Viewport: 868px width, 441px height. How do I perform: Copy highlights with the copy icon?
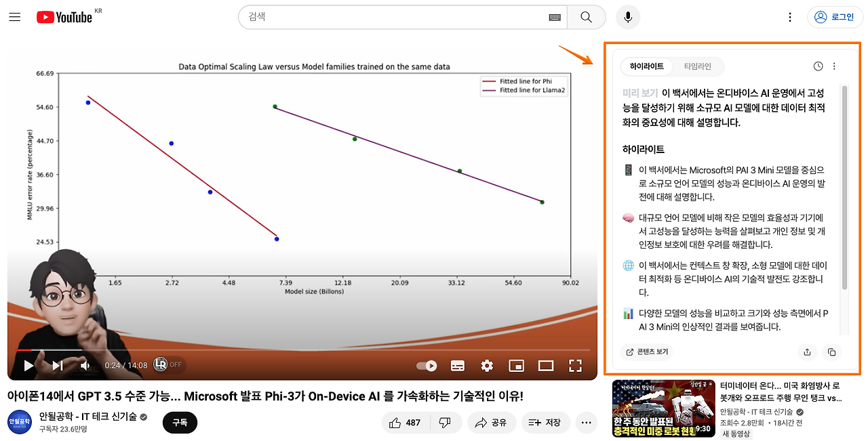tap(832, 352)
